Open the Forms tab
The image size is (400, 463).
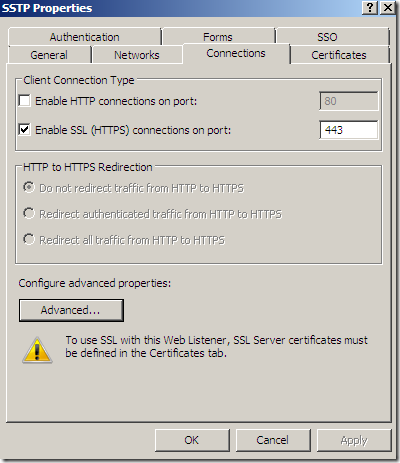click(218, 37)
